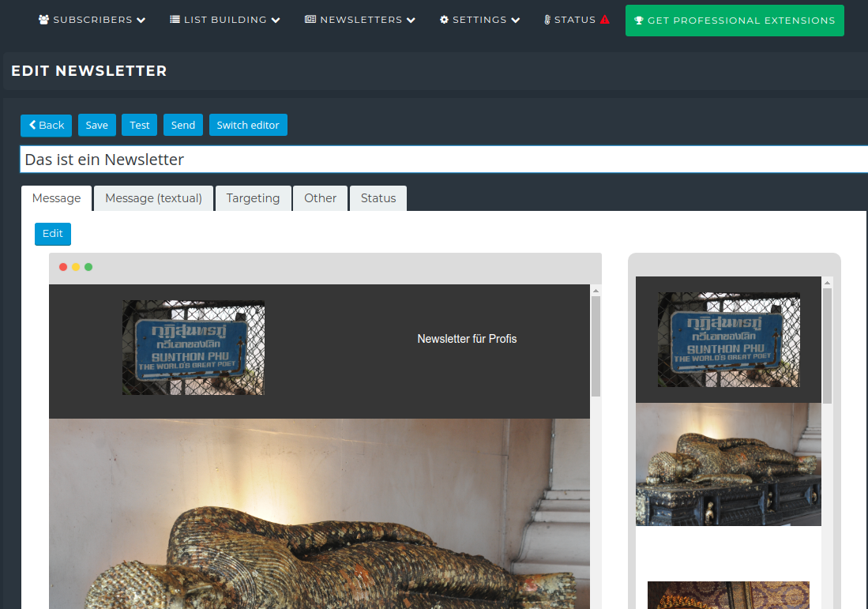The image size is (868, 609).
Task: Save the newsletter
Action: coord(97,125)
